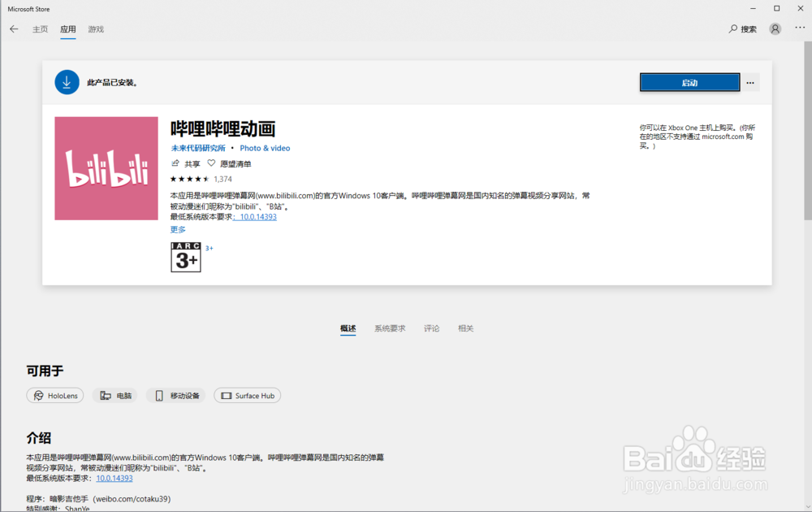The width and height of the screenshot is (812, 512).
Task: Open ellipsis menu beside 启动 button
Action: pos(750,82)
